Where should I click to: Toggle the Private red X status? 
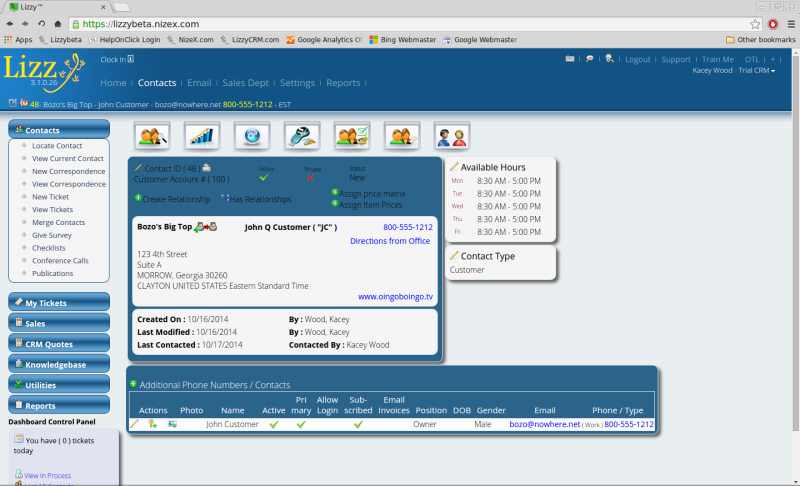[x=310, y=178]
